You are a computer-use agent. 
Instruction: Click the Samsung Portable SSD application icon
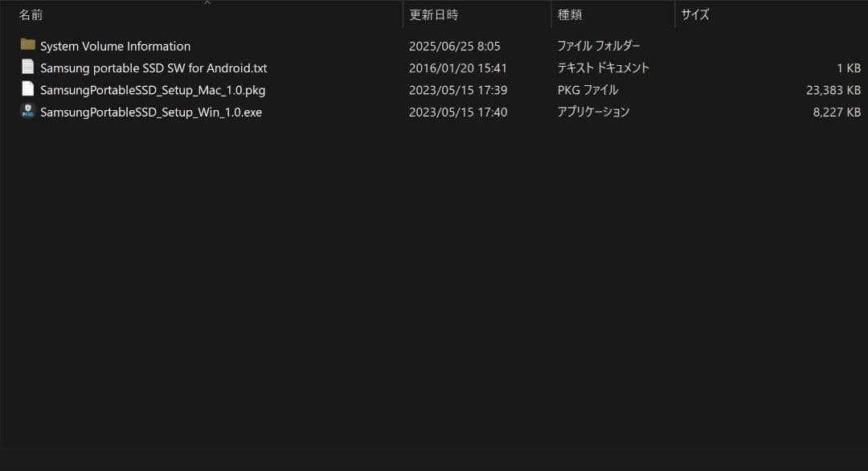[27, 112]
